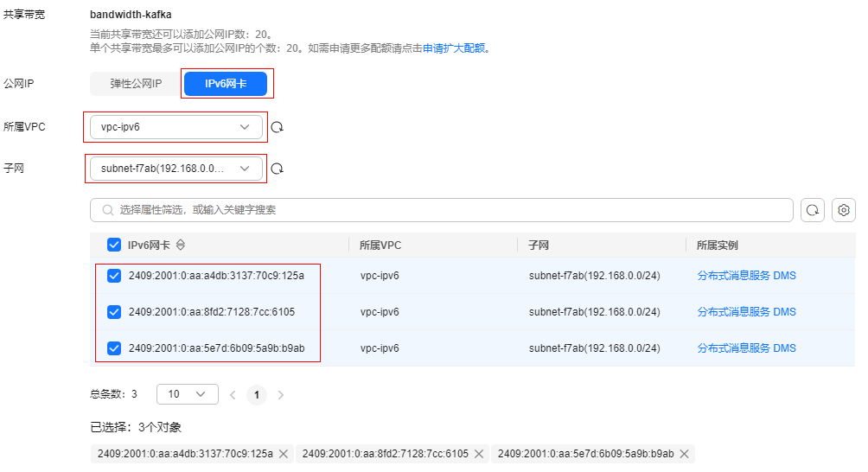
Task: Remove selected tag 2409:2001:0:aa:5e7d:6b09:5a9b:b9ab
Action: pos(684,454)
